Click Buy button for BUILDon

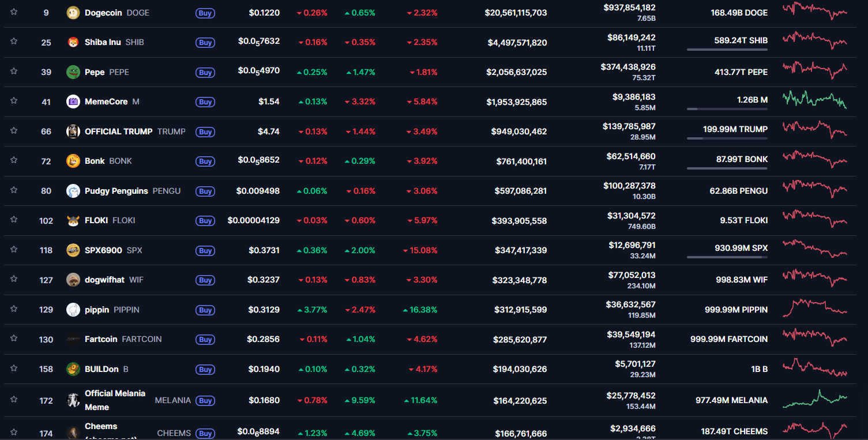click(205, 370)
